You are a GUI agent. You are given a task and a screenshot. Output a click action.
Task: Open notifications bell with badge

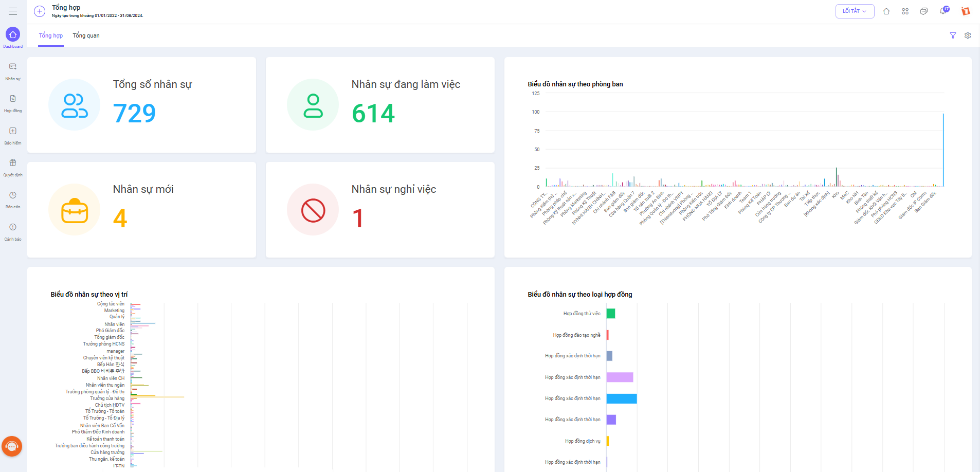[944, 11]
